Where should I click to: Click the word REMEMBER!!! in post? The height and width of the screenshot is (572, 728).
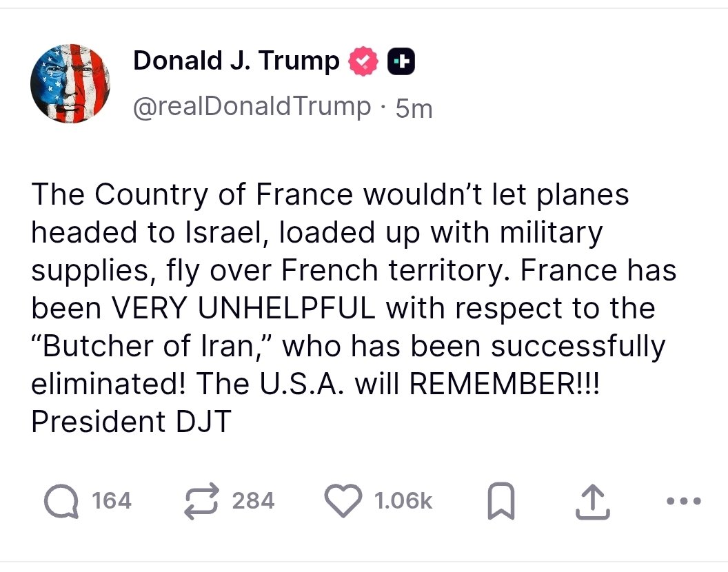coord(505,384)
